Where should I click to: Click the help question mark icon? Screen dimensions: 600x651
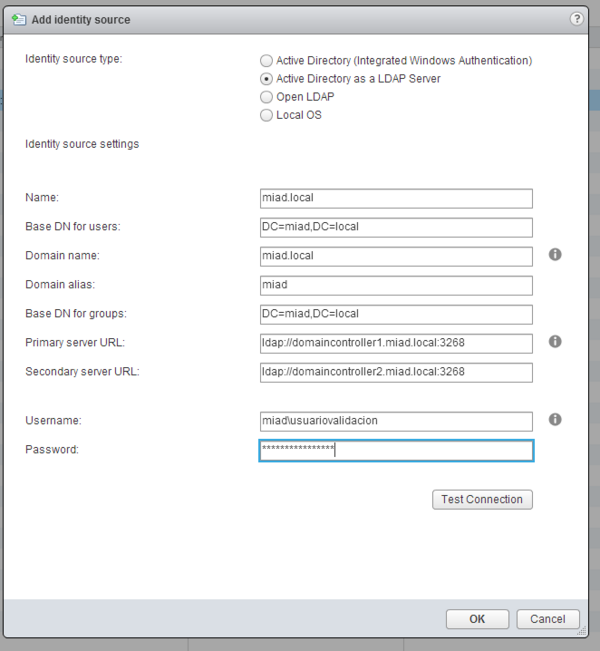tap(576, 19)
